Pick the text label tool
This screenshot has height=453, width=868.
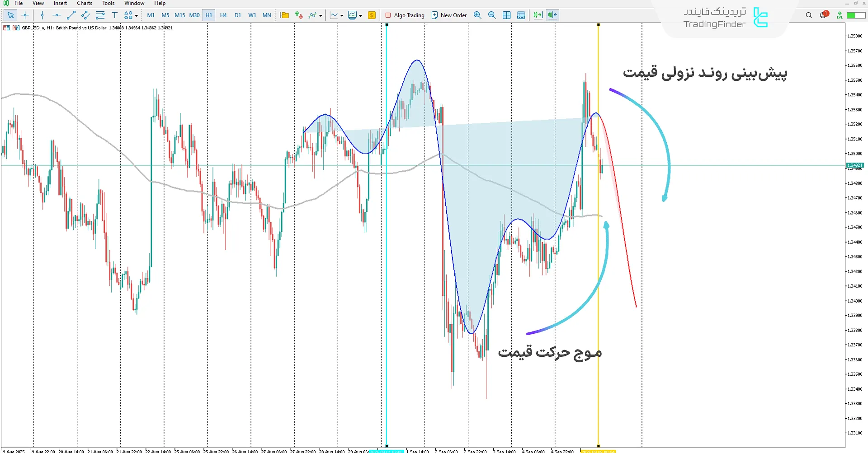114,15
